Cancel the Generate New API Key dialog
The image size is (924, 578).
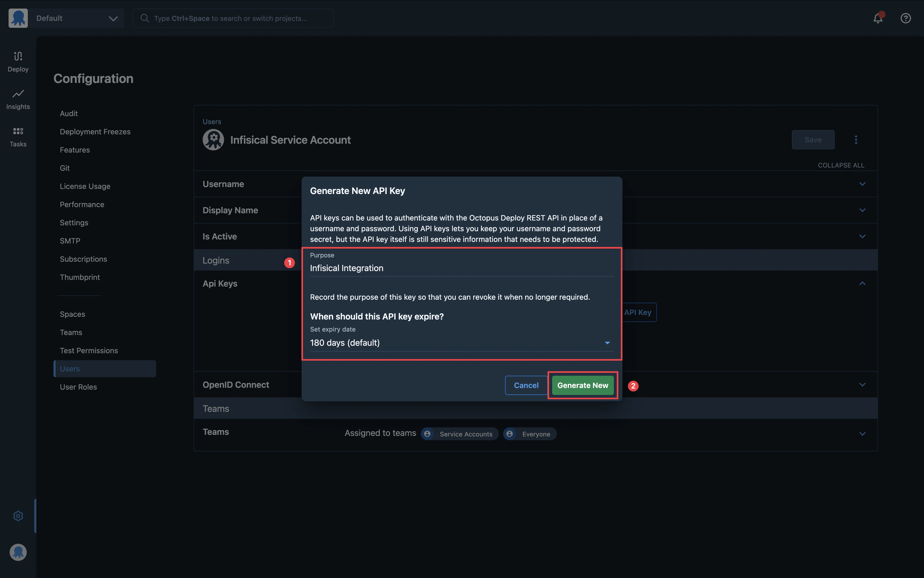[x=526, y=385]
